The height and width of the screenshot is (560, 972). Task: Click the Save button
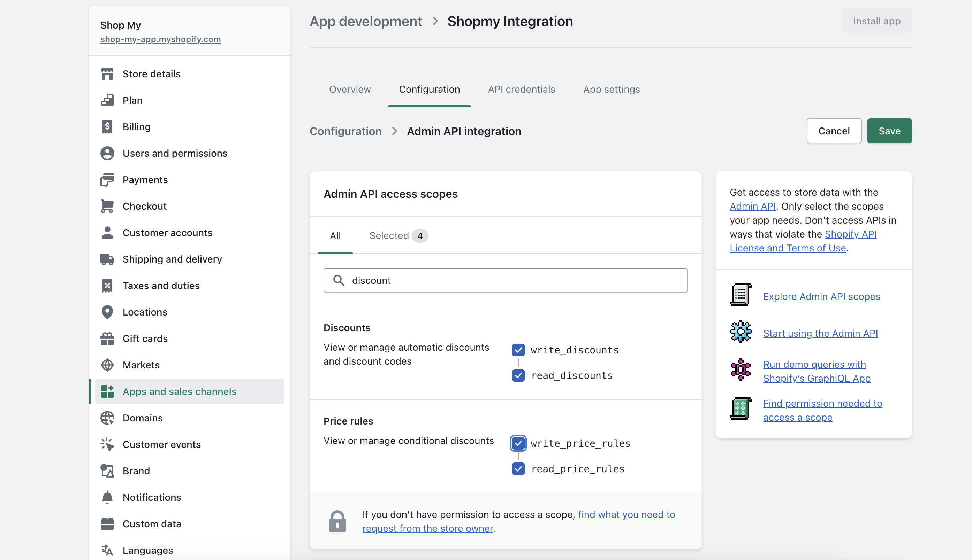tap(889, 131)
